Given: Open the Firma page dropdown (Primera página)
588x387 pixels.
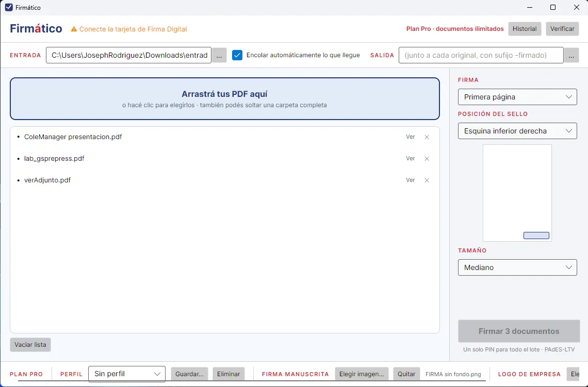Looking at the screenshot, I should 517,97.
